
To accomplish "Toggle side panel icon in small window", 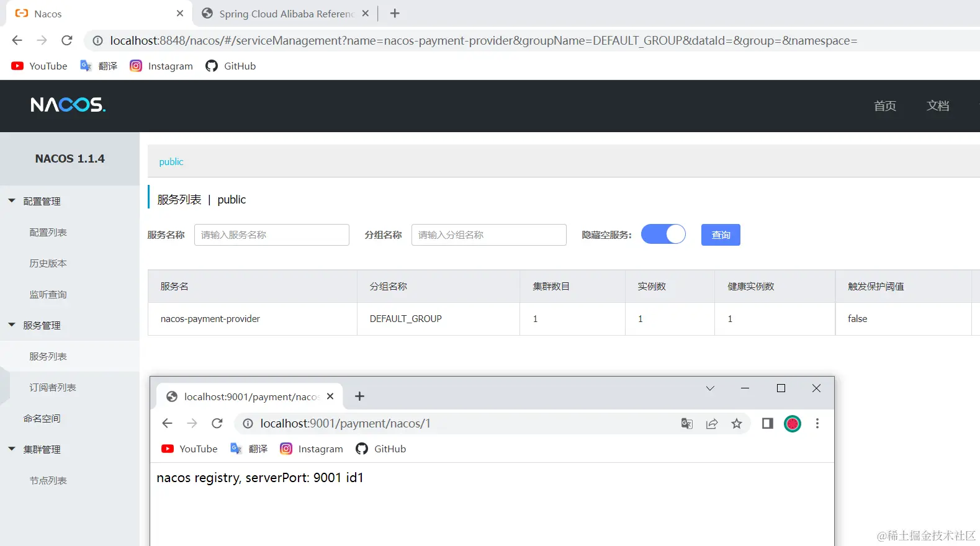I will pos(768,423).
